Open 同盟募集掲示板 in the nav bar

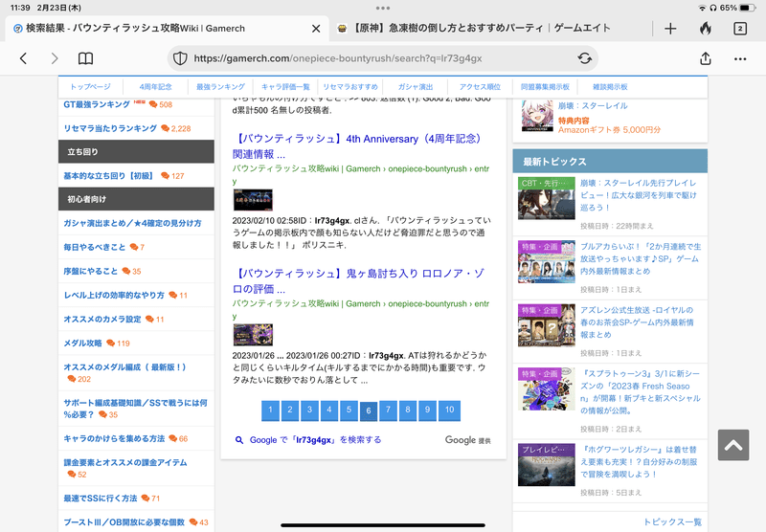pos(545,87)
